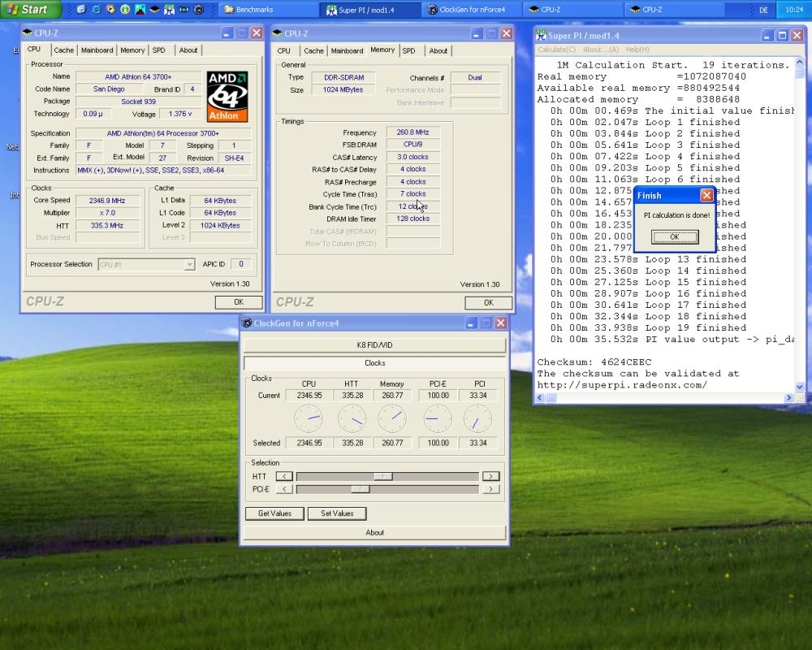Click OK in the Finish dialog
812x650 pixels.
click(x=674, y=237)
